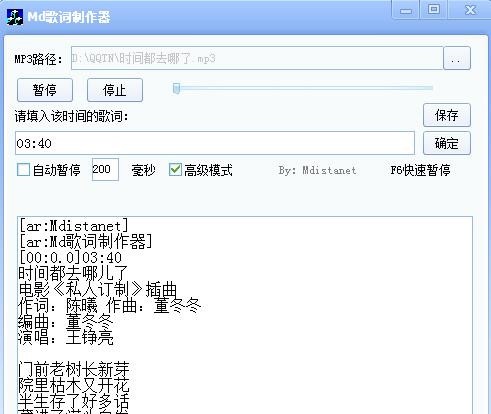
Task: Disable the 高级模式 checkbox
Action: point(175,170)
